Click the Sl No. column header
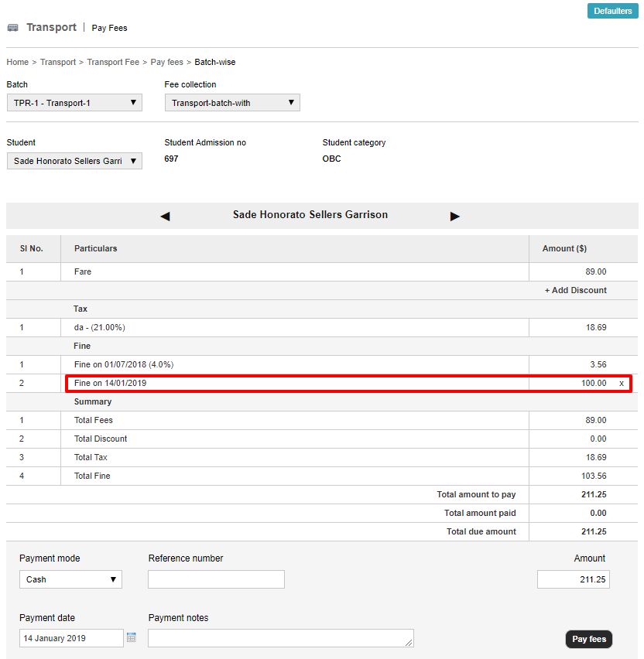 click(x=32, y=248)
